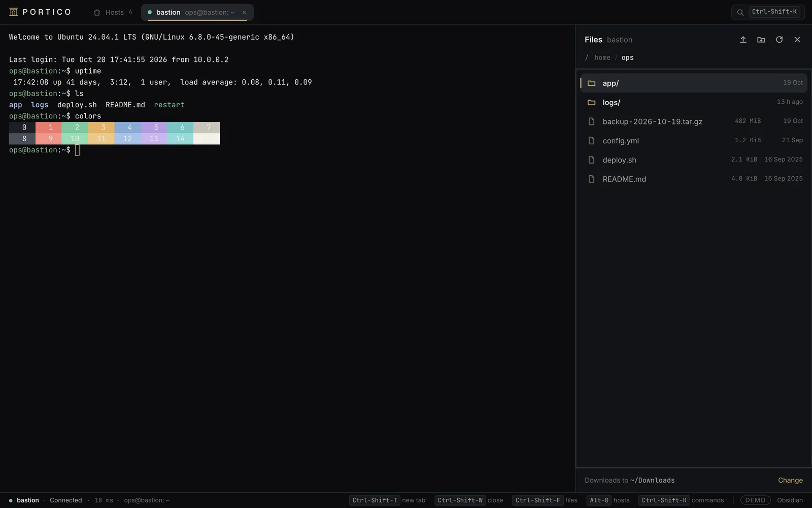Open the command search box
812x508 pixels.
pos(768,12)
